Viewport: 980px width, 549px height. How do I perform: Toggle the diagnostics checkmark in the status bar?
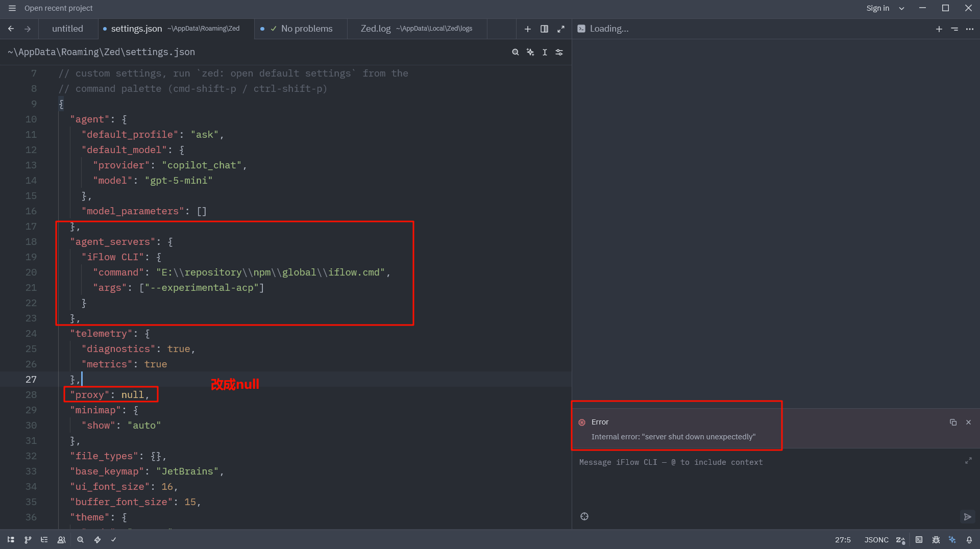click(x=113, y=539)
